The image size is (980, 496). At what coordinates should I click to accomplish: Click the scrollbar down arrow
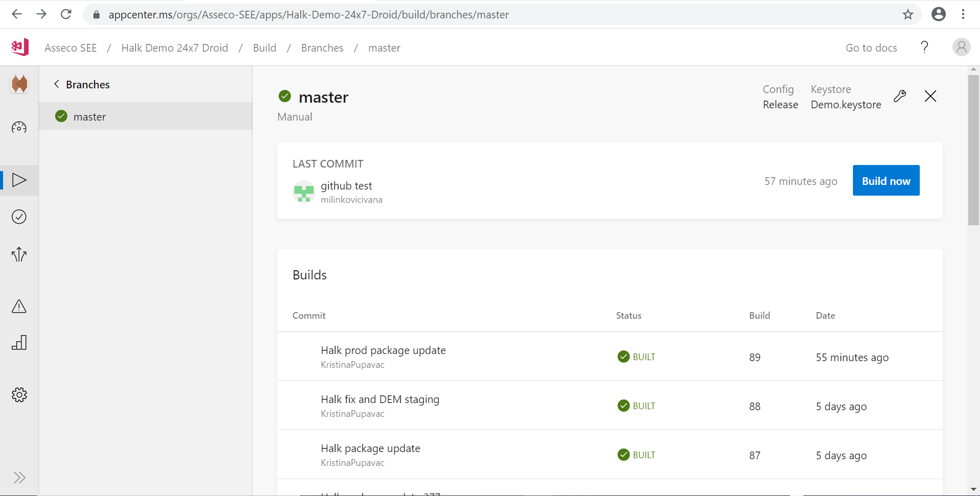click(973, 490)
